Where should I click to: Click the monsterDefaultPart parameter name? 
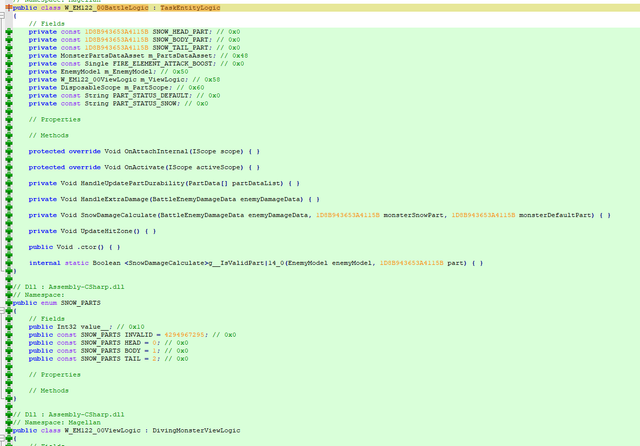pyautogui.click(x=556, y=215)
